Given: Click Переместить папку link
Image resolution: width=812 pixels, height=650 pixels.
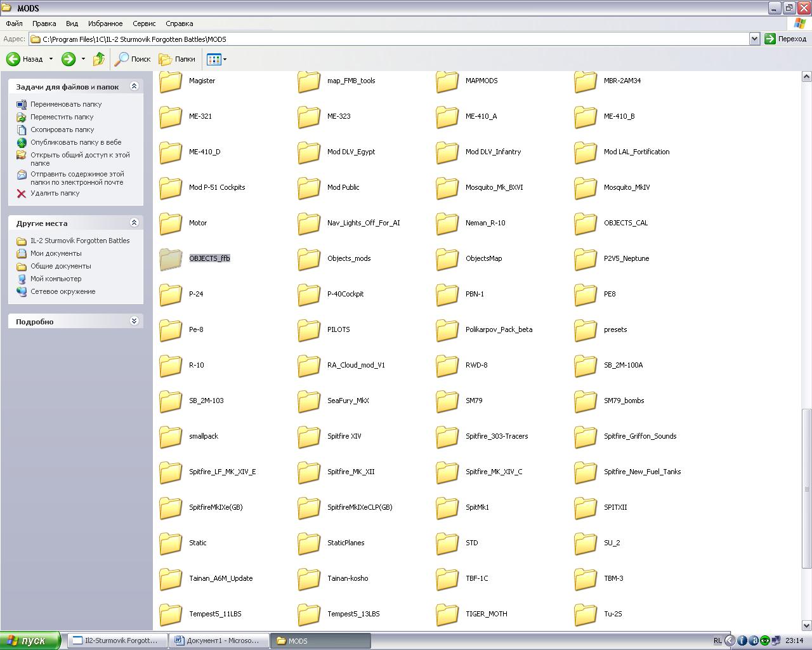Looking at the screenshot, I should [62, 117].
